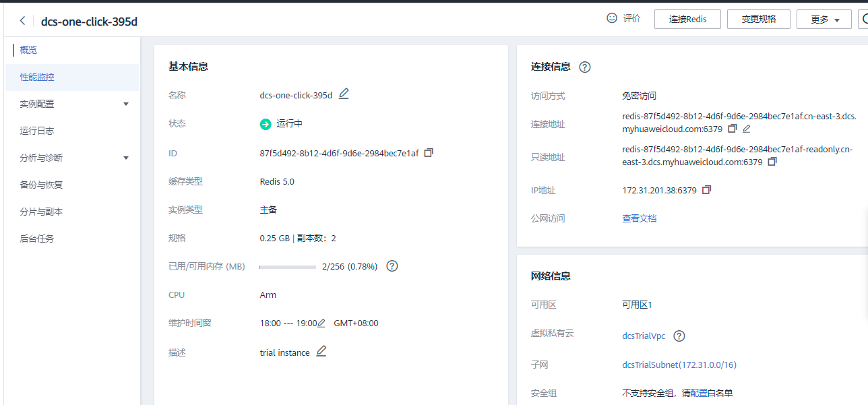Image resolution: width=868 pixels, height=405 pixels.
Task: Open help icon next to 连接信息
Action: coord(585,67)
